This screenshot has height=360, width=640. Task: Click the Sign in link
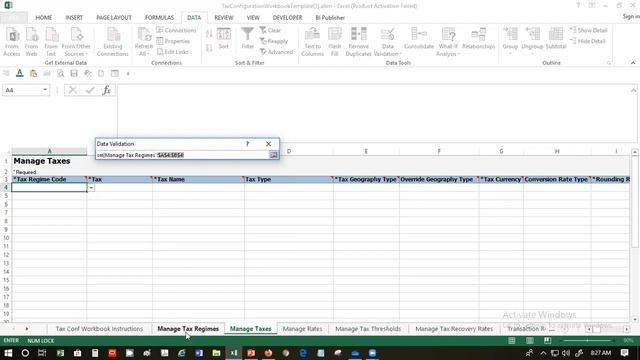(x=631, y=16)
